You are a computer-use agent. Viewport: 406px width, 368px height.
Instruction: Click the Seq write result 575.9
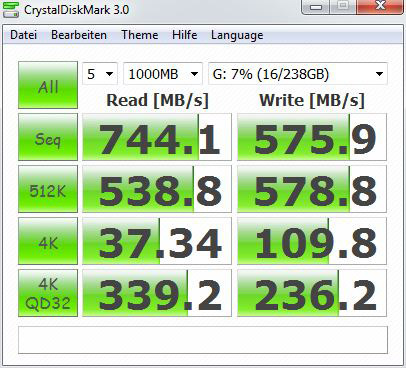[x=312, y=137]
